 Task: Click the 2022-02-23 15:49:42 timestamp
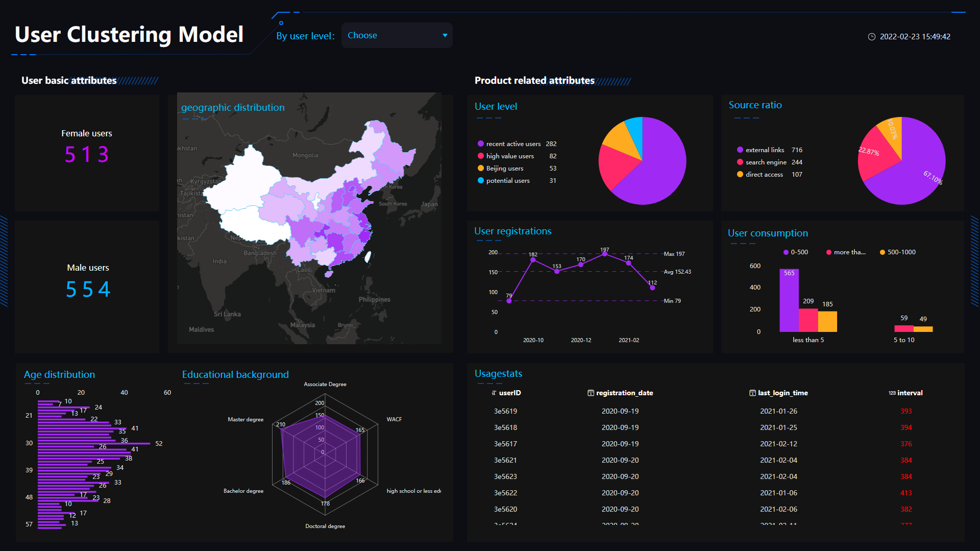[x=915, y=37]
